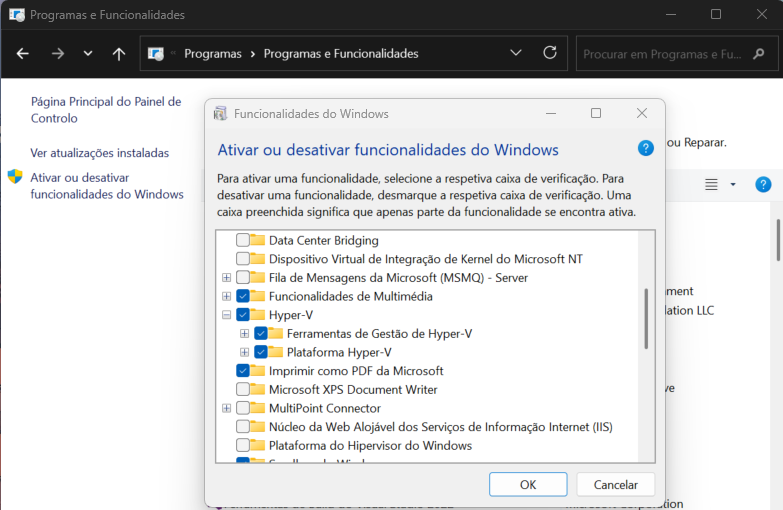Click the forward arrow navigation icon
The height and width of the screenshot is (510, 783).
tap(57, 53)
